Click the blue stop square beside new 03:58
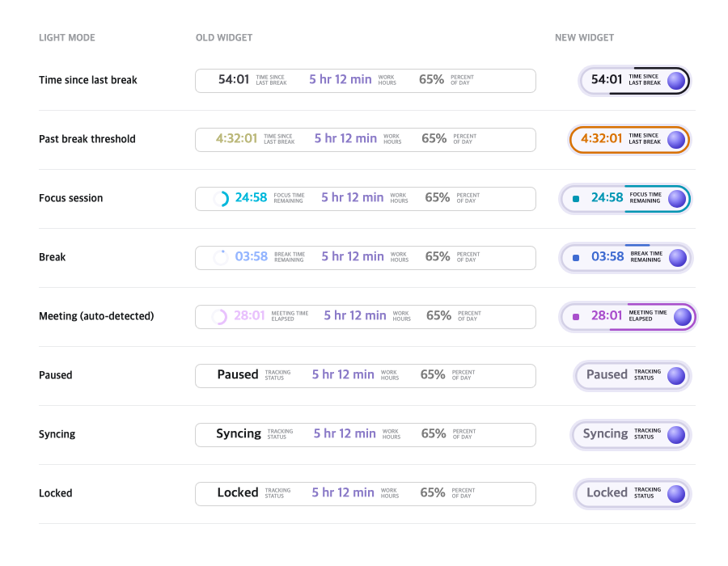The height and width of the screenshot is (566, 728). (x=576, y=258)
